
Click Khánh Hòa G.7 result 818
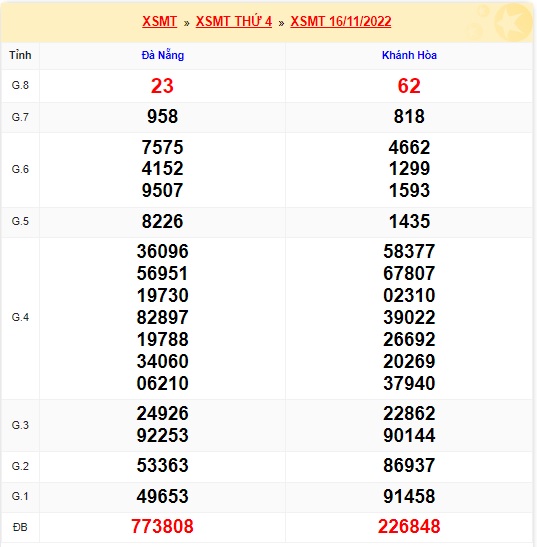pos(409,117)
